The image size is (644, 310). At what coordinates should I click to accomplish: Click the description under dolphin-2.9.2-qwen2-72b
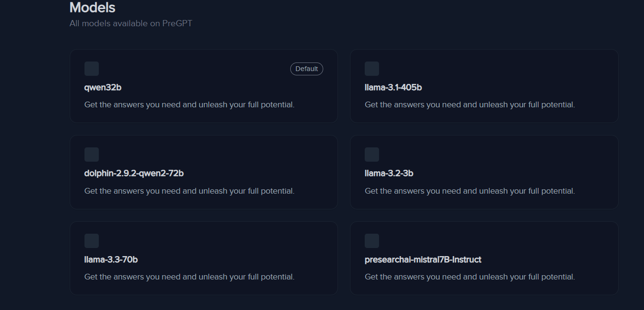click(x=189, y=191)
